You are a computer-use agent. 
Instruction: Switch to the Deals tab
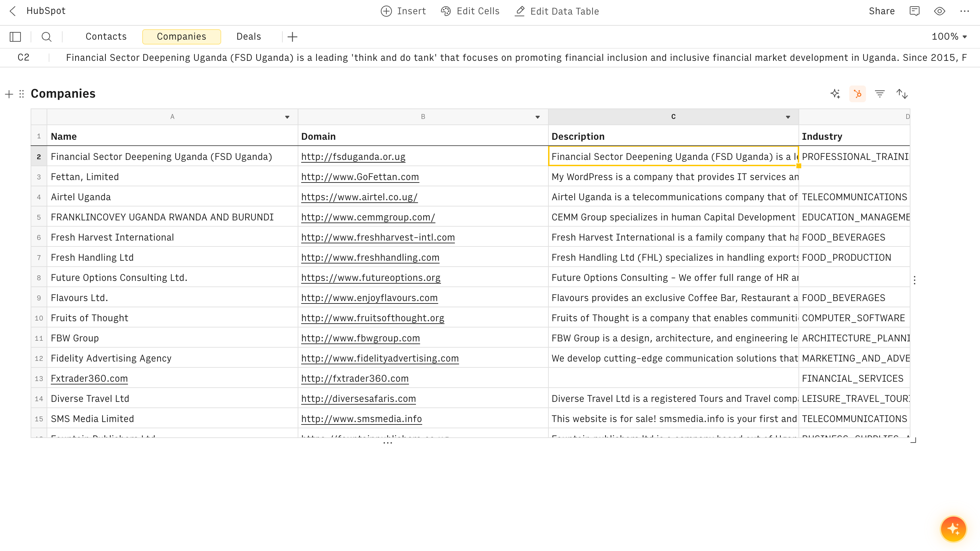248,37
